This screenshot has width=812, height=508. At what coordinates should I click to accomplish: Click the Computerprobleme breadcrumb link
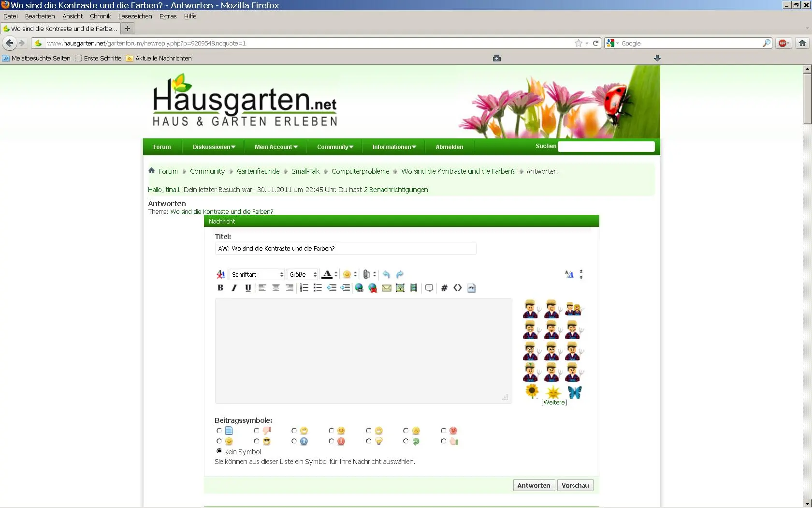[360, 171]
